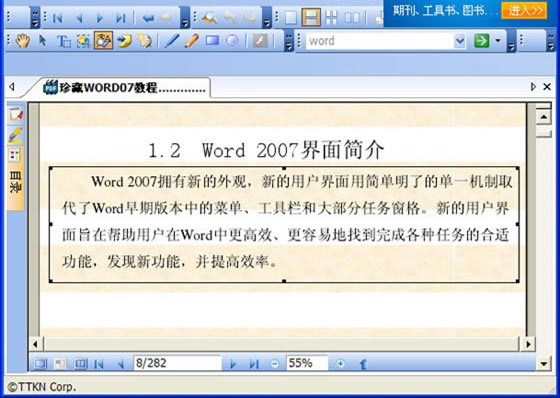Click the horizontal scrollbar right arrow
Screen dimensions: 560x398
coord(528,344)
